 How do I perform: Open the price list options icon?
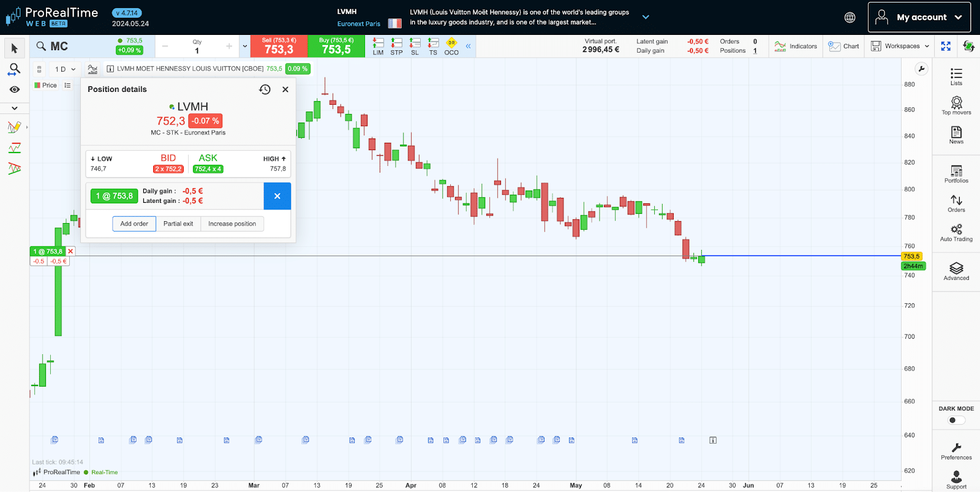coord(67,85)
